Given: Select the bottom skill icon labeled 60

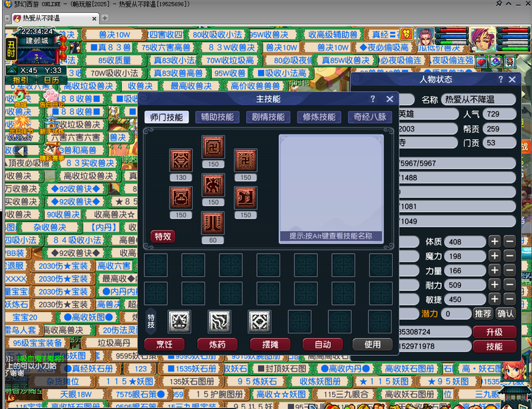Looking at the screenshot, I should click(x=213, y=223).
